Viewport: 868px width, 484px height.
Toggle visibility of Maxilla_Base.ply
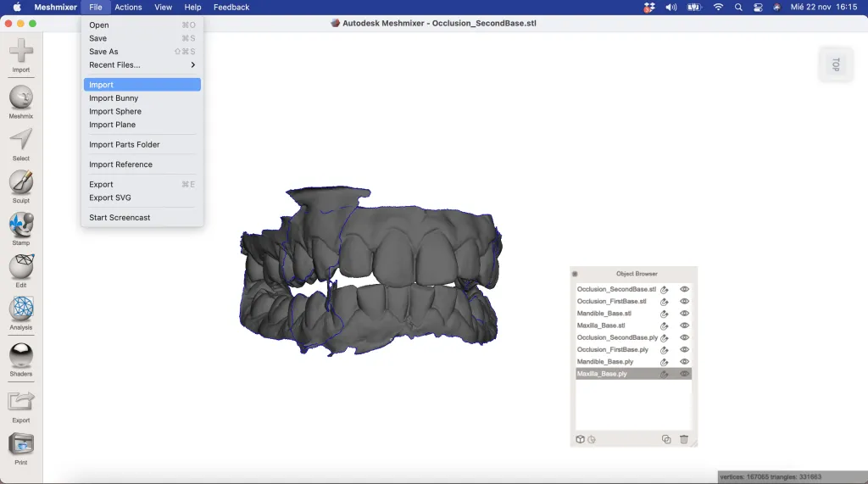(684, 374)
